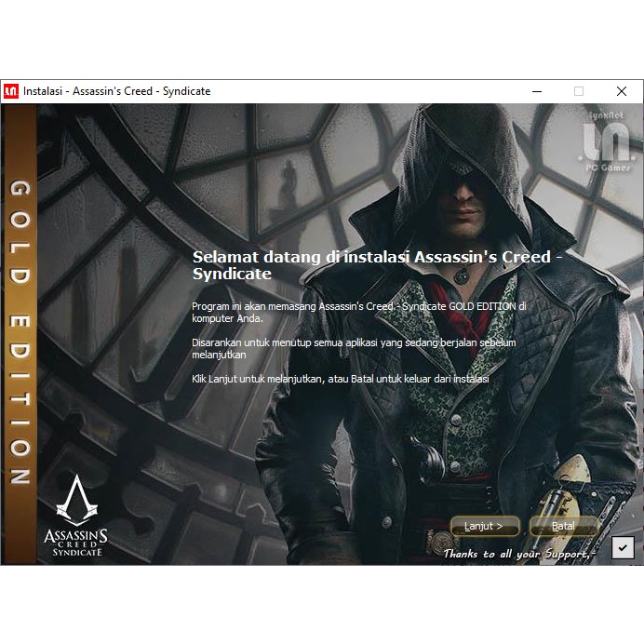
Task: Close the Instalasi Assassin's Creed window
Action: click(622, 91)
